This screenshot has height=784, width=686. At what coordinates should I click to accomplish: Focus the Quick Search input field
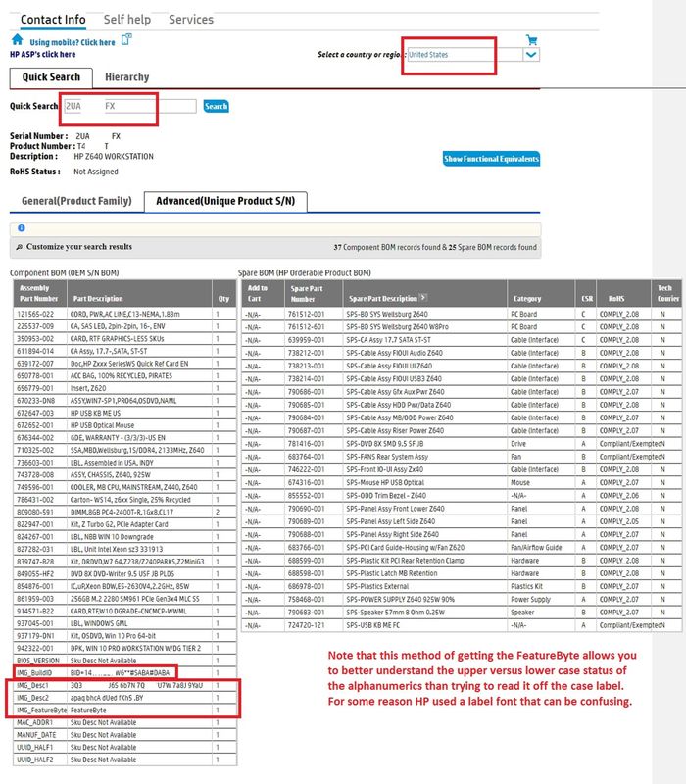click(x=130, y=106)
